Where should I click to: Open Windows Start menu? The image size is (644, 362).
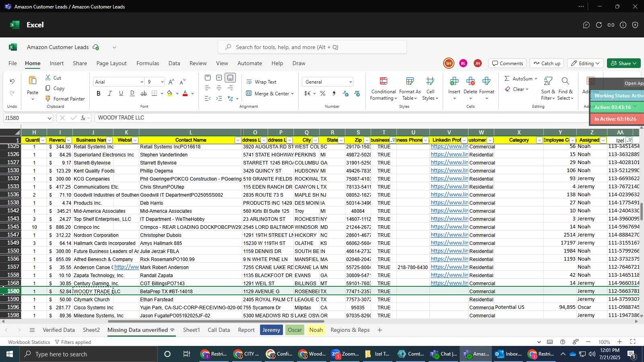click(10, 354)
